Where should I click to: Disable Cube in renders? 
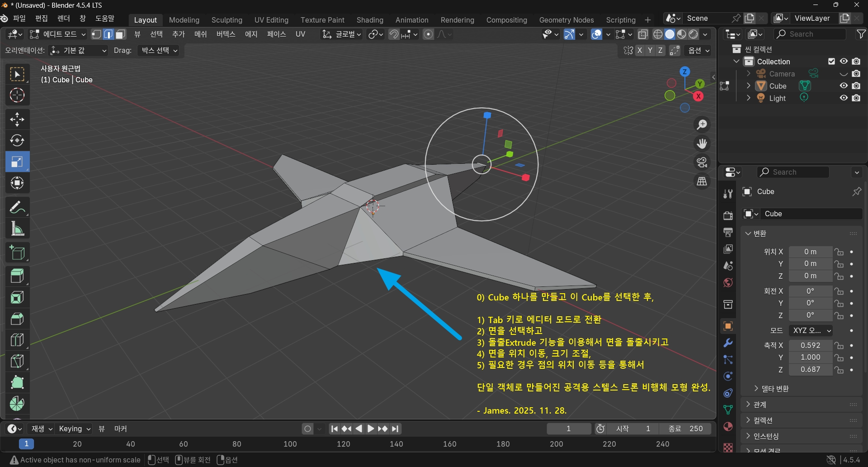coord(856,86)
